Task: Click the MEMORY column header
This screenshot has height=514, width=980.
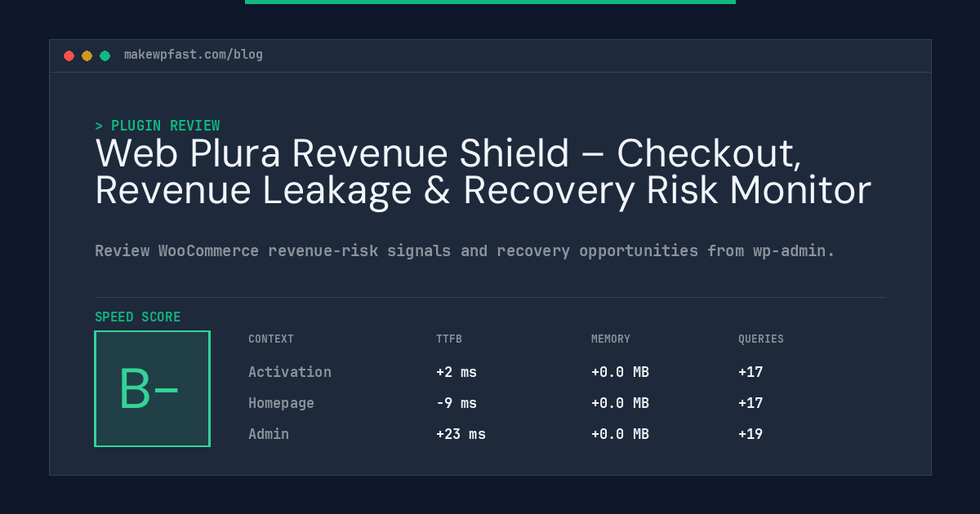Action: [611, 339]
